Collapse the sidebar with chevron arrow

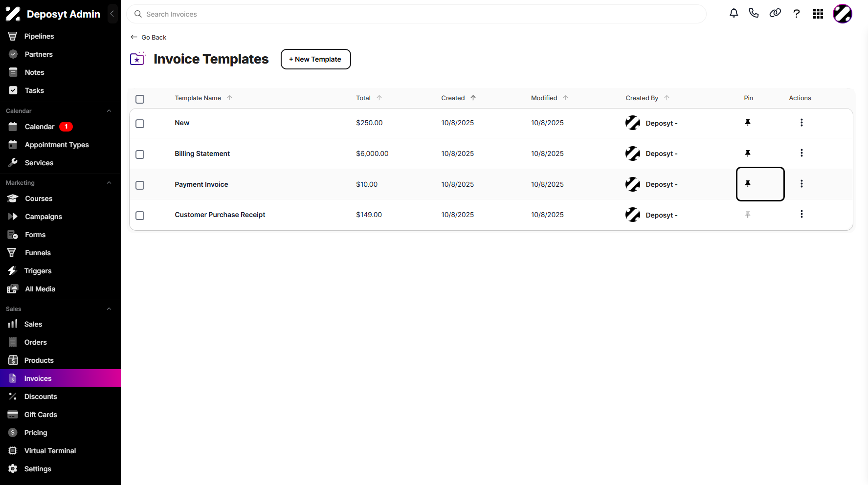click(112, 14)
